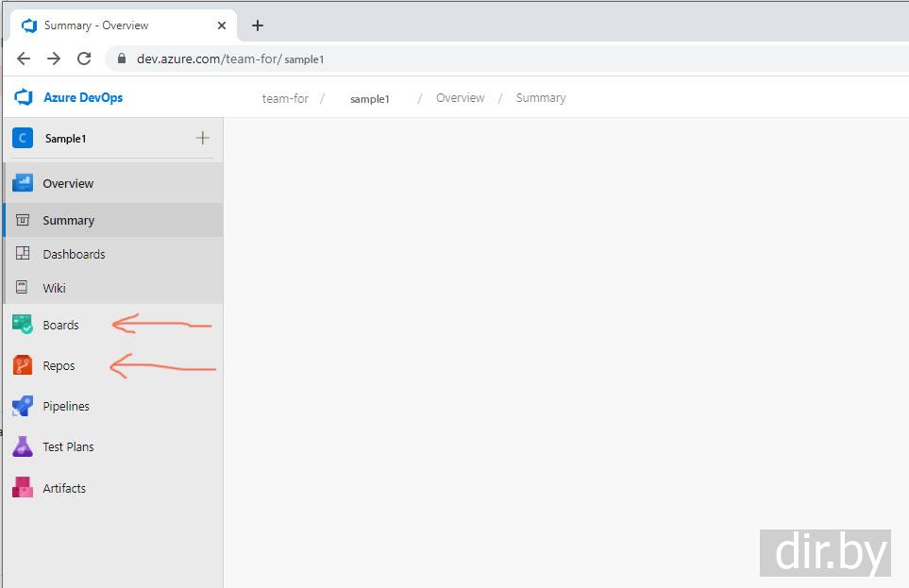Click the Wiki book icon
Viewport: 909px width, 588px height.
point(22,287)
